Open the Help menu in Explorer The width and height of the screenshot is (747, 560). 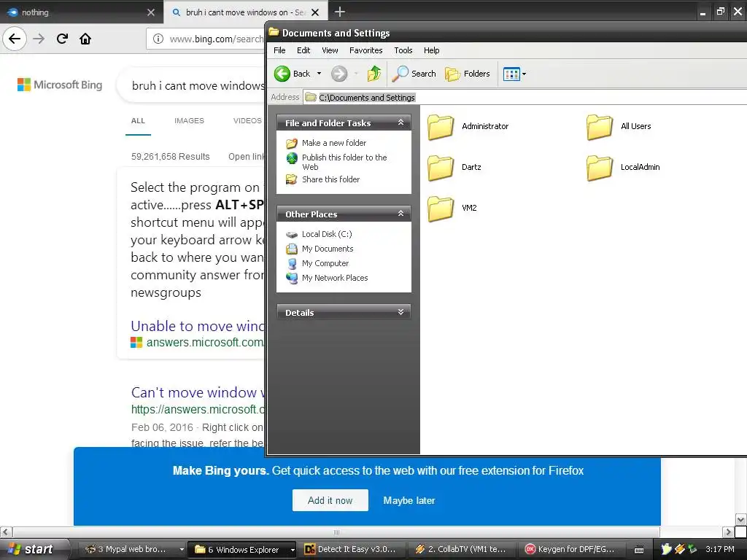point(432,50)
